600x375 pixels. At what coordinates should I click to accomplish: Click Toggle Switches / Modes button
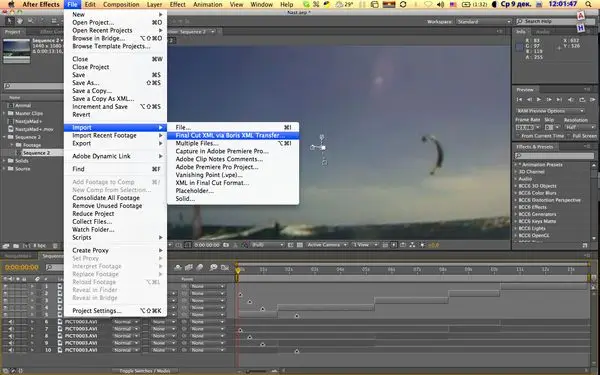point(145,371)
